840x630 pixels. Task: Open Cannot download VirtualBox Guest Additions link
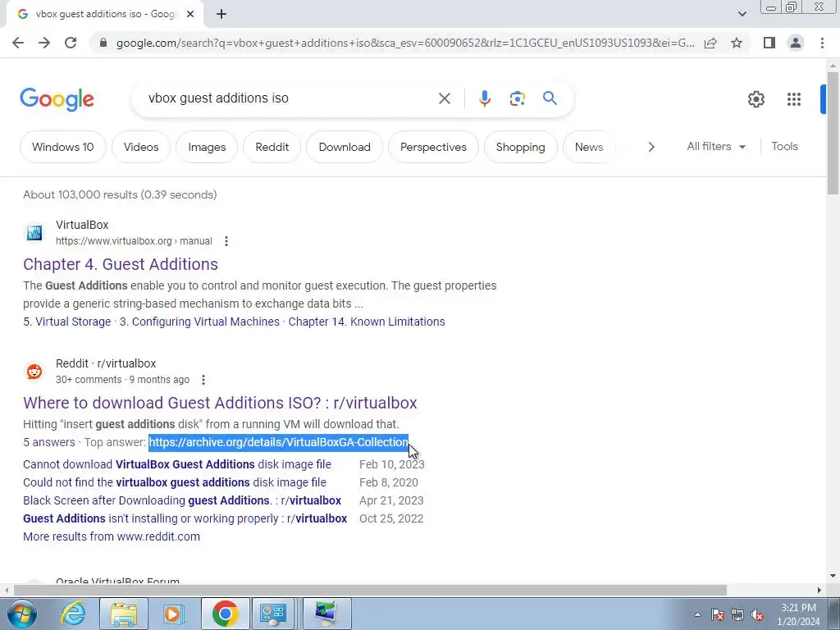pos(177,464)
